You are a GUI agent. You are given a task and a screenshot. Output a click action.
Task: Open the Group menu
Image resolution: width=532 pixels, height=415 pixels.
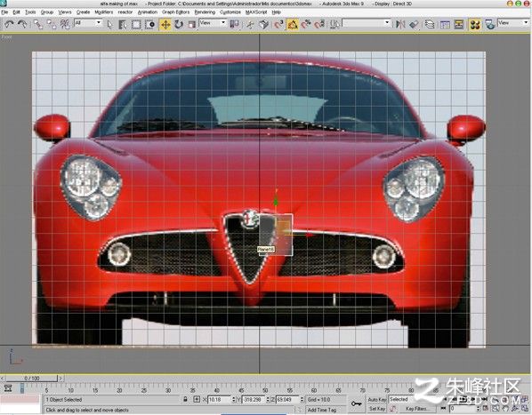(x=47, y=12)
